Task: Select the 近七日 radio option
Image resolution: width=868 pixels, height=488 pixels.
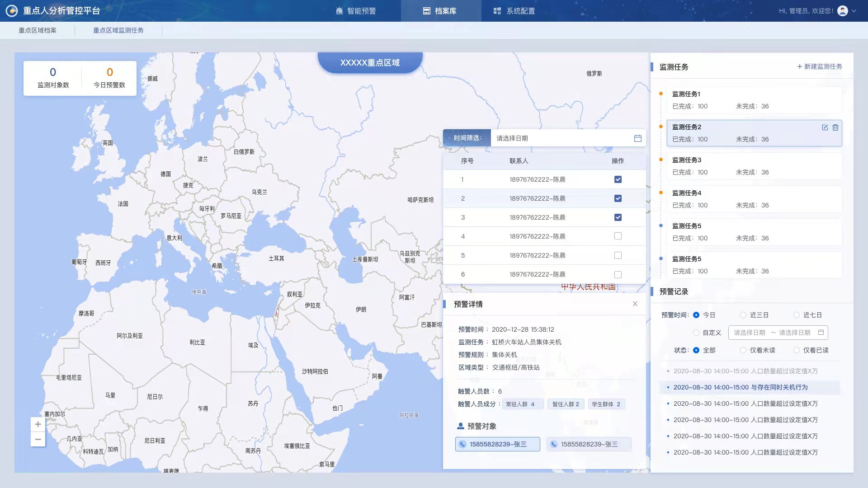Action: click(796, 315)
